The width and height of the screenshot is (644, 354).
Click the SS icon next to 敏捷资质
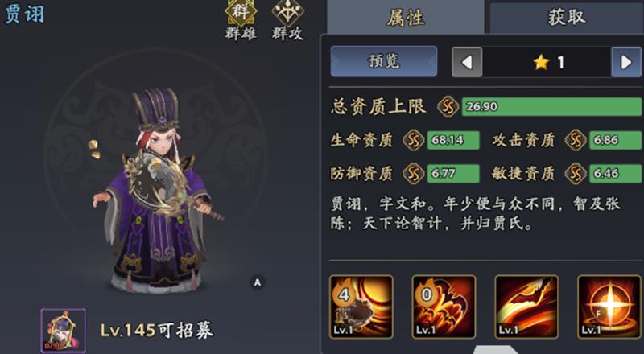(576, 174)
